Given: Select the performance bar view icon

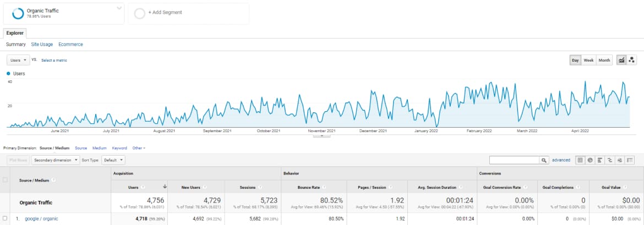Looking at the screenshot, I should tap(600, 160).
